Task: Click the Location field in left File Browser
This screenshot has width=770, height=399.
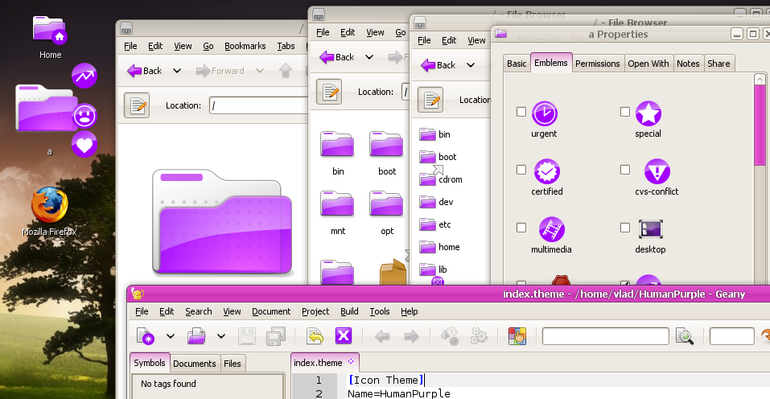Action: point(259,106)
